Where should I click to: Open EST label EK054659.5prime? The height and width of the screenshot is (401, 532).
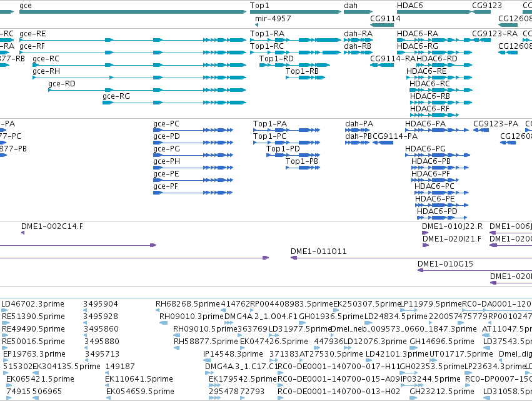(140, 392)
